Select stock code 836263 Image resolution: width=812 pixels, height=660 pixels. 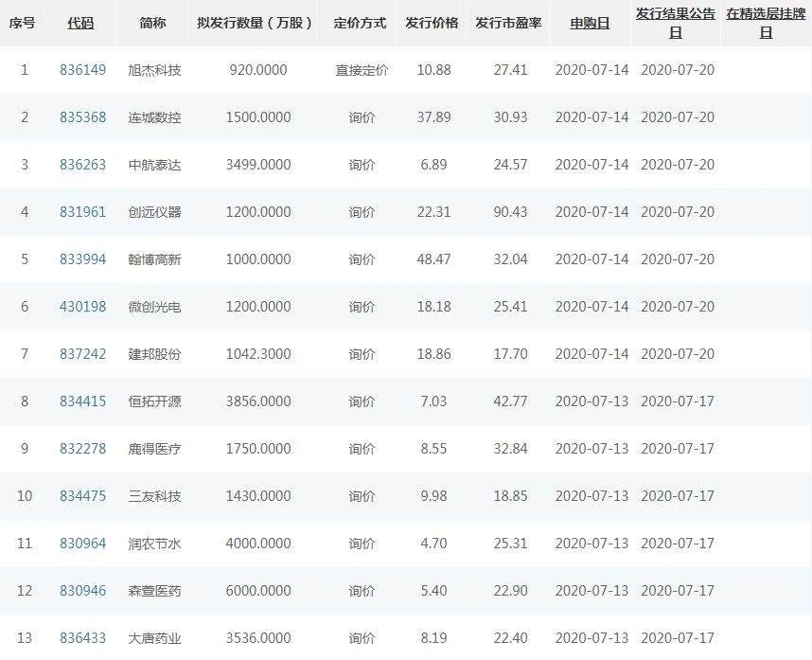tap(82, 165)
